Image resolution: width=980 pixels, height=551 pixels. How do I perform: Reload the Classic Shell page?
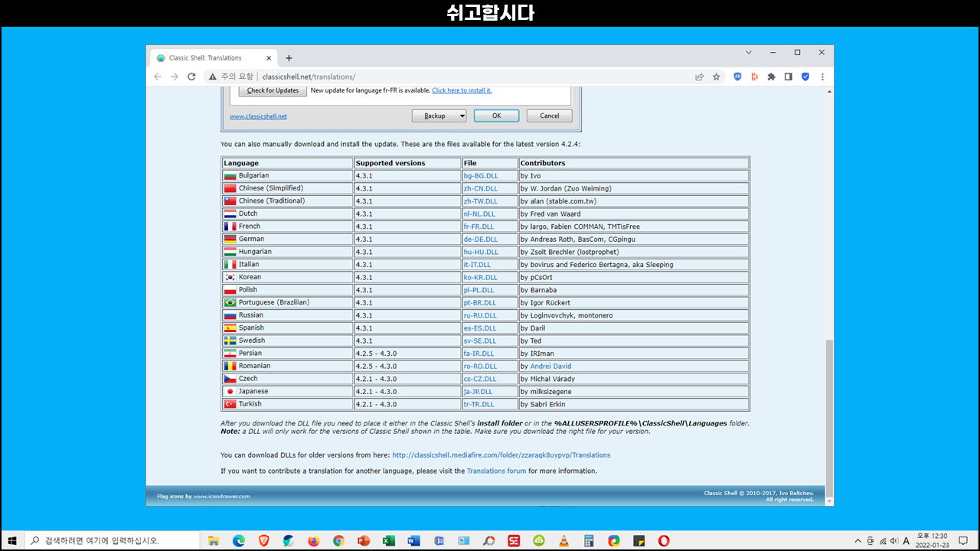click(191, 77)
